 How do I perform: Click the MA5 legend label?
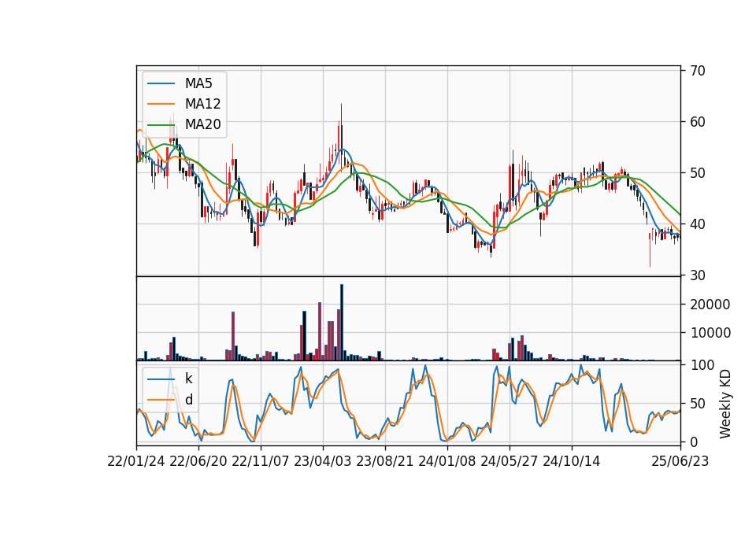point(198,83)
